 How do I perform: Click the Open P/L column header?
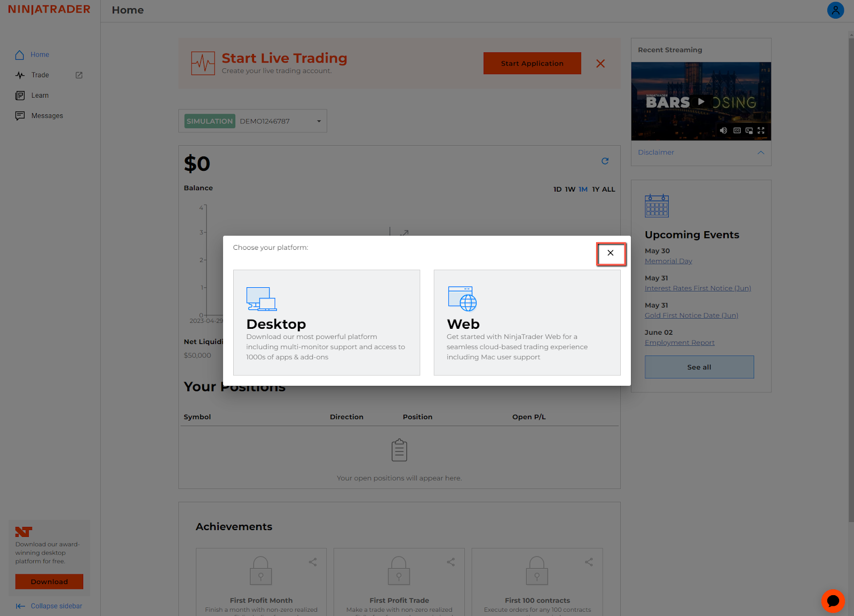529,417
